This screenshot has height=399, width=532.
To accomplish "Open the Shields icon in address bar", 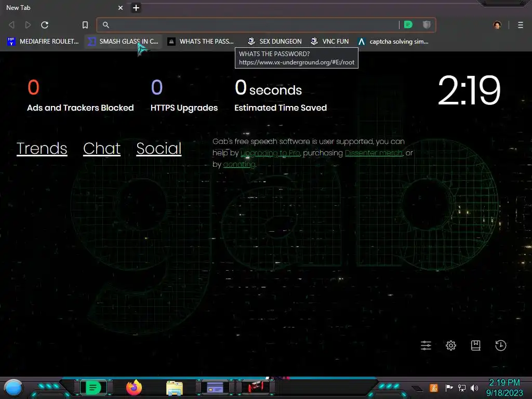I will [x=427, y=24].
